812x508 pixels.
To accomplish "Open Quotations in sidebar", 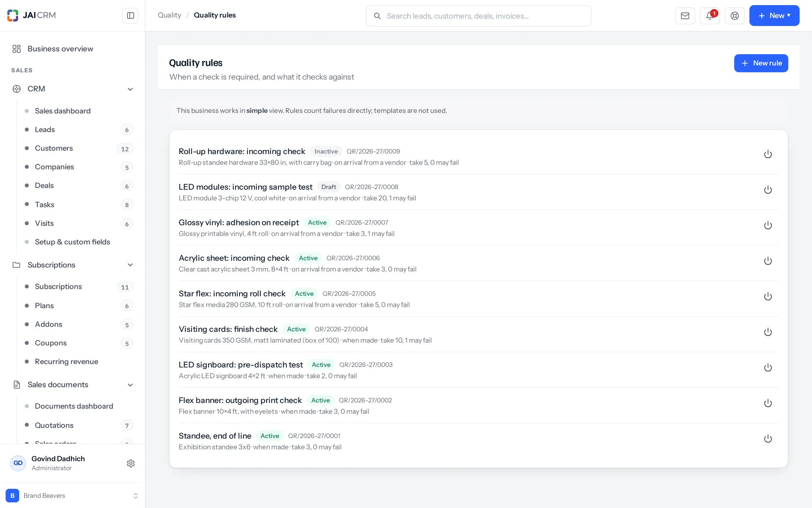I will (x=79, y=425).
